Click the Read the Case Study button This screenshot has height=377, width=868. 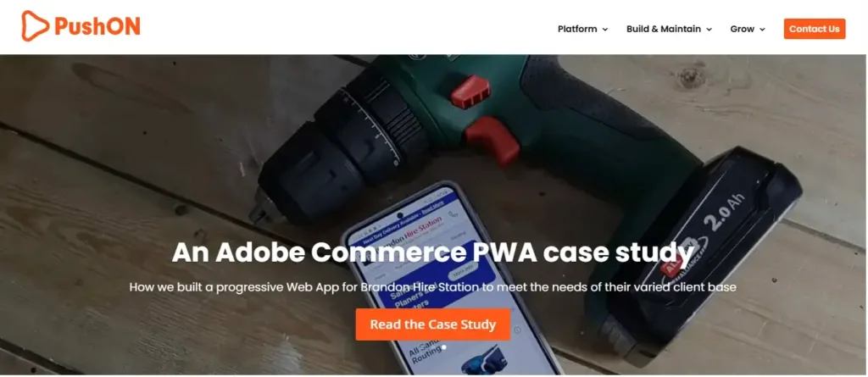pos(433,324)
